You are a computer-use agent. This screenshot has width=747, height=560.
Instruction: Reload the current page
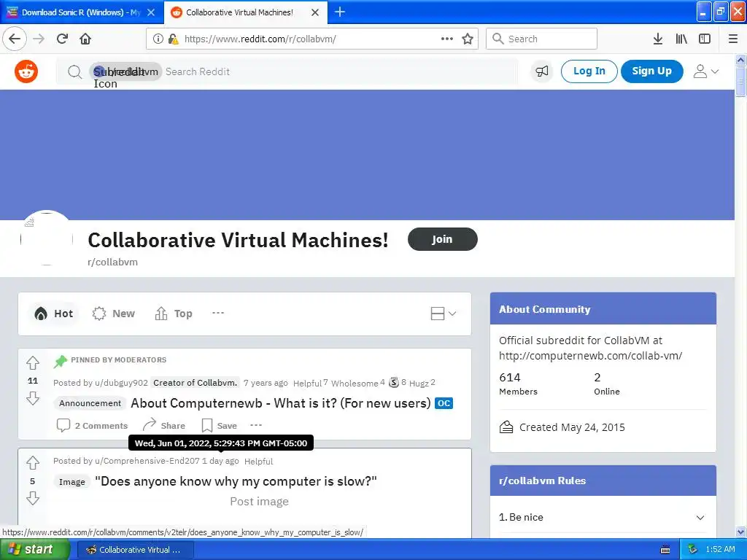coord(62,39)
